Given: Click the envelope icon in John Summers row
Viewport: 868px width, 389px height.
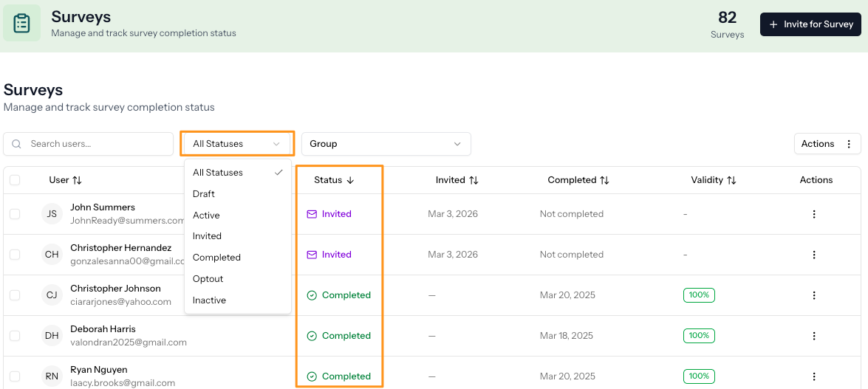Looking at the screenshot, I should [312, 214].
